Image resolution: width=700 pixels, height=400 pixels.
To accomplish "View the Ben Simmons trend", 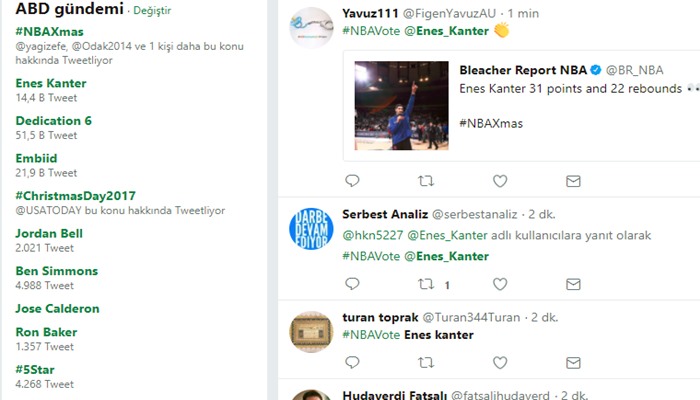I will tap(57, 271).
